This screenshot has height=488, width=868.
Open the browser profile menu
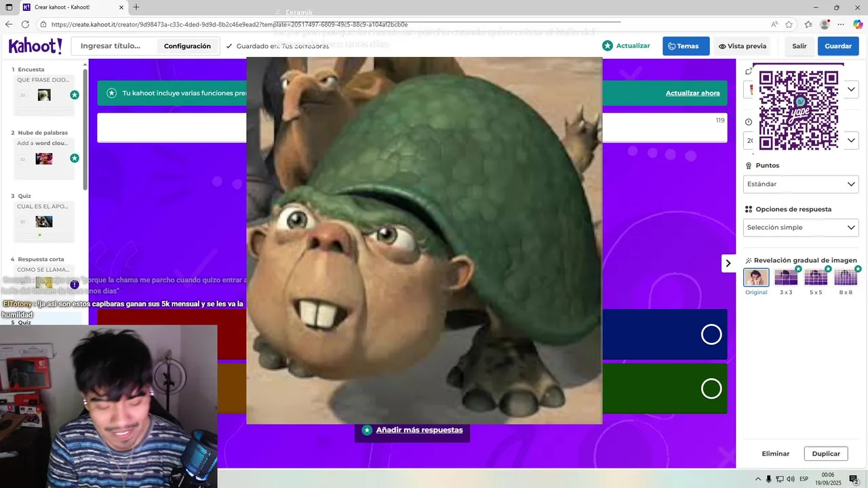(825, 24)
